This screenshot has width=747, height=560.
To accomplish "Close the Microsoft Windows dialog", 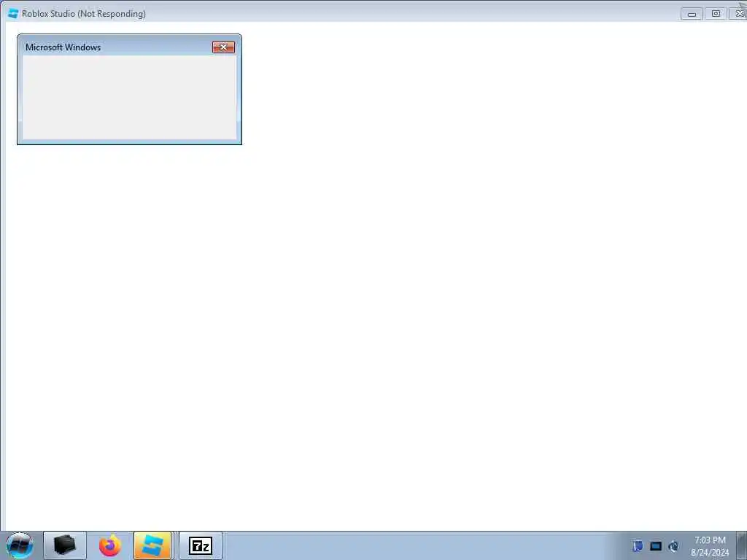I will [x=223, y=47].
